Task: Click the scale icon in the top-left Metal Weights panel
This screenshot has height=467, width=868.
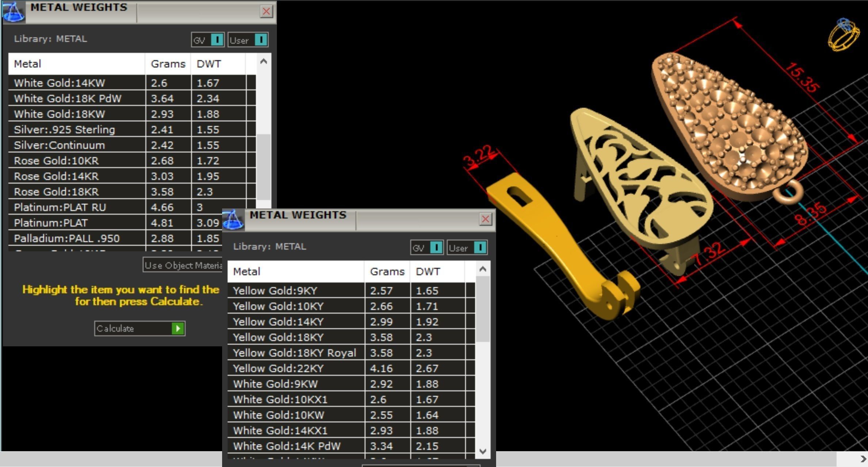Action: tap(14, 12)
